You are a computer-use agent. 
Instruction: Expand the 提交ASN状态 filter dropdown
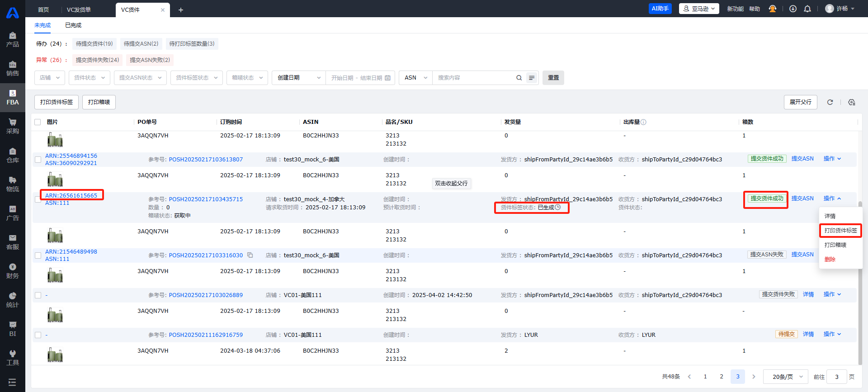[140, 78]
